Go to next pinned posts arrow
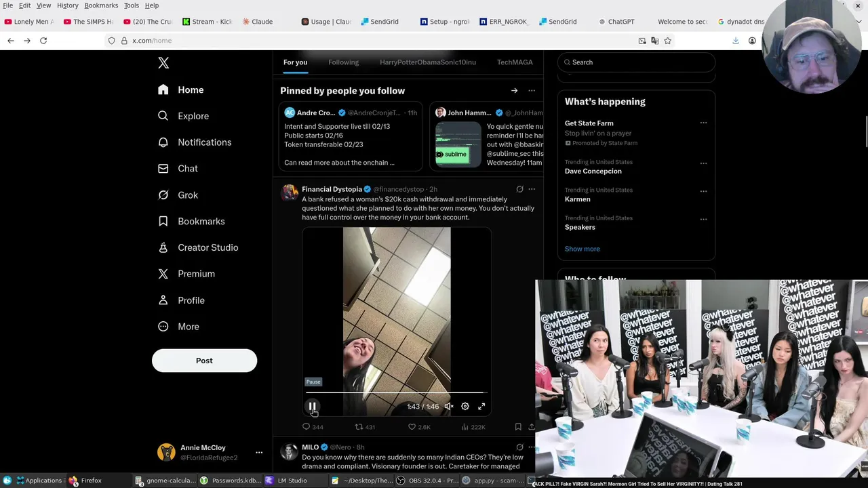 pos(514,91)
